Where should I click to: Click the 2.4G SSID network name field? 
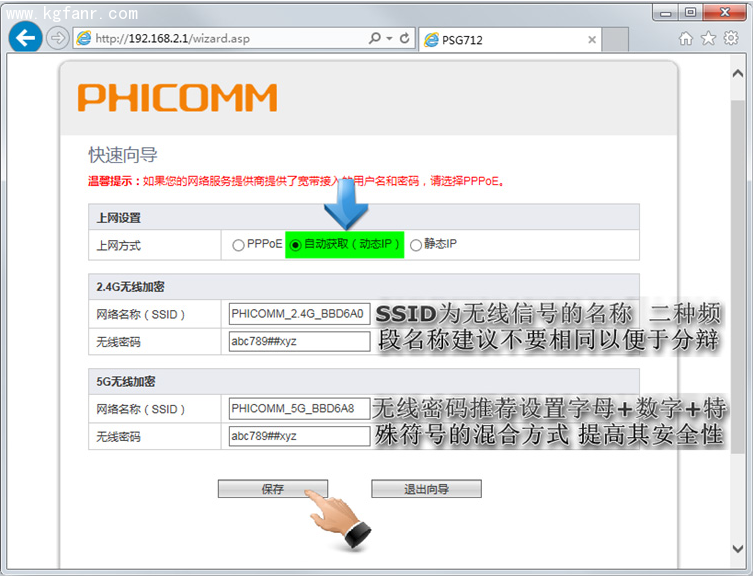[299, 313]
